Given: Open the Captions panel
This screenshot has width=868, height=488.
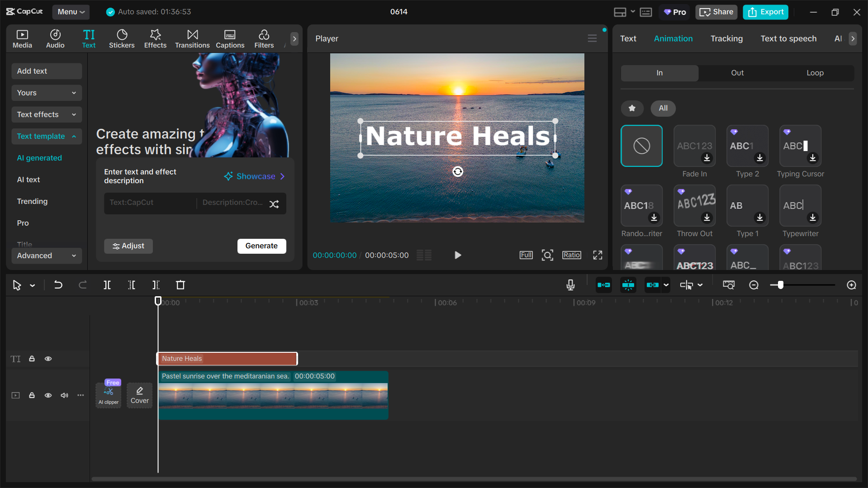Looking at the screenshot, I should tap(230, 38).
